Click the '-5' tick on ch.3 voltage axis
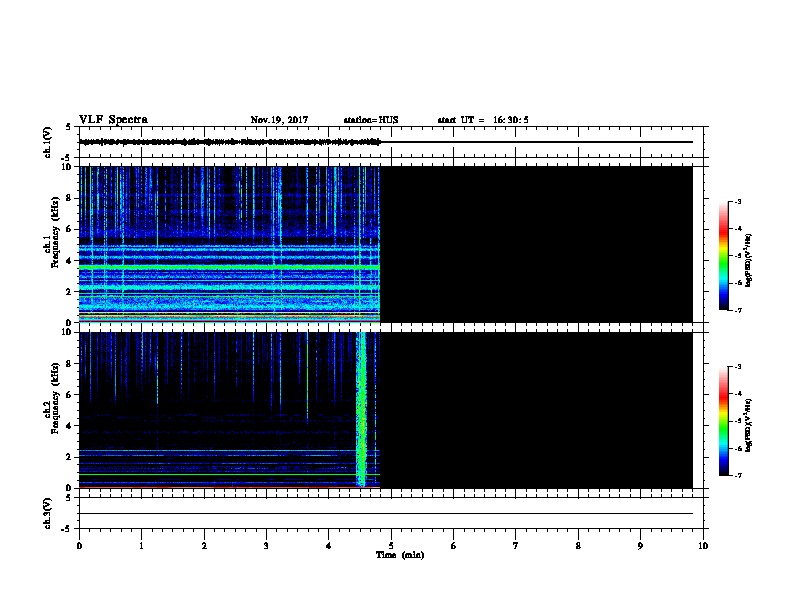Viewport: 792px width, 612px height. 66,529
